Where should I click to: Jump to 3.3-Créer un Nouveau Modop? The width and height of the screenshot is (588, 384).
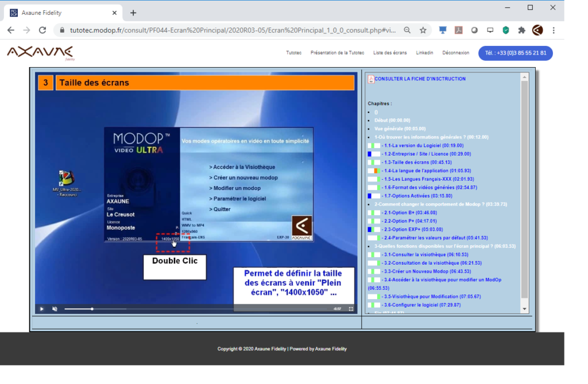(x=426, y=271)
